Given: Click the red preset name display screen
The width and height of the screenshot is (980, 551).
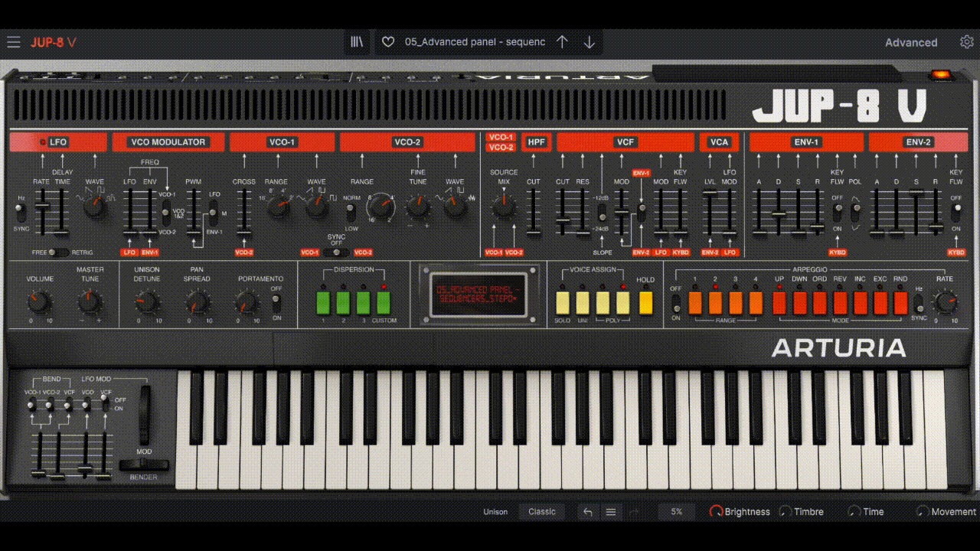Looking at the screenshot, I should coord(479,295).
